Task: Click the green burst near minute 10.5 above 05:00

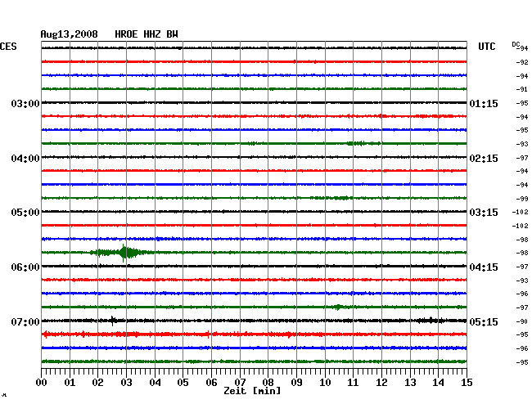Action: 341,198
